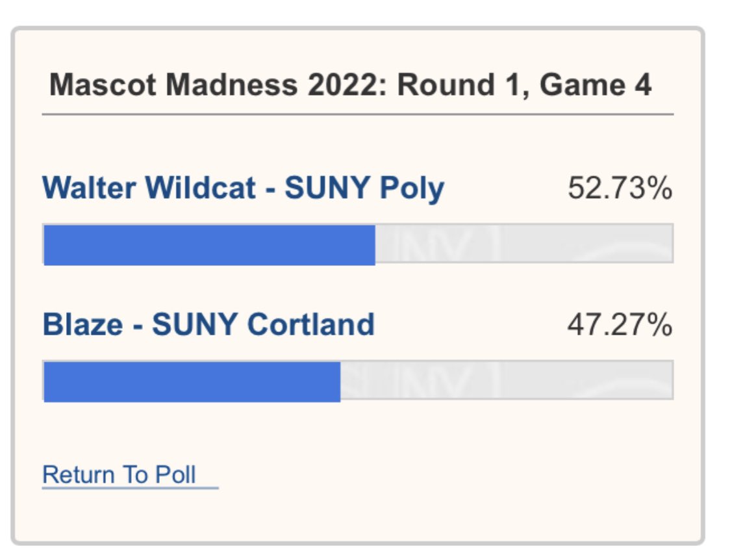
Task: Click the words 'SUNY Poly' in the first option
Action: [364, 188]
